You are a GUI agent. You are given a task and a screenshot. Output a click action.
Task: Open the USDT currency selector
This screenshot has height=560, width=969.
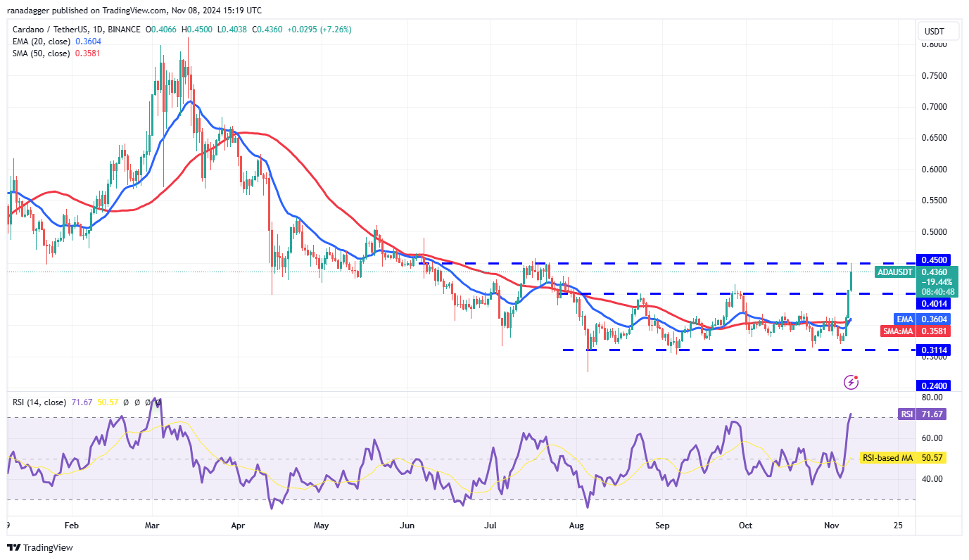pyautogui.click(x=937, y=32)
